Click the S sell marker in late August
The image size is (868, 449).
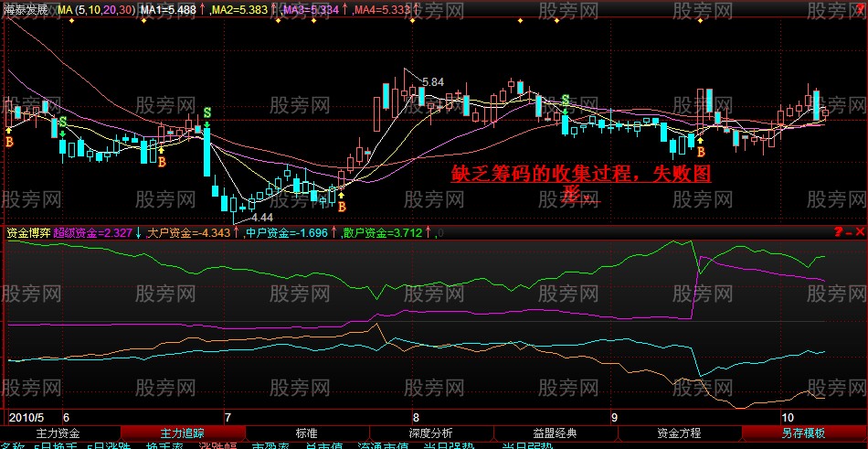tap(566, 101)
